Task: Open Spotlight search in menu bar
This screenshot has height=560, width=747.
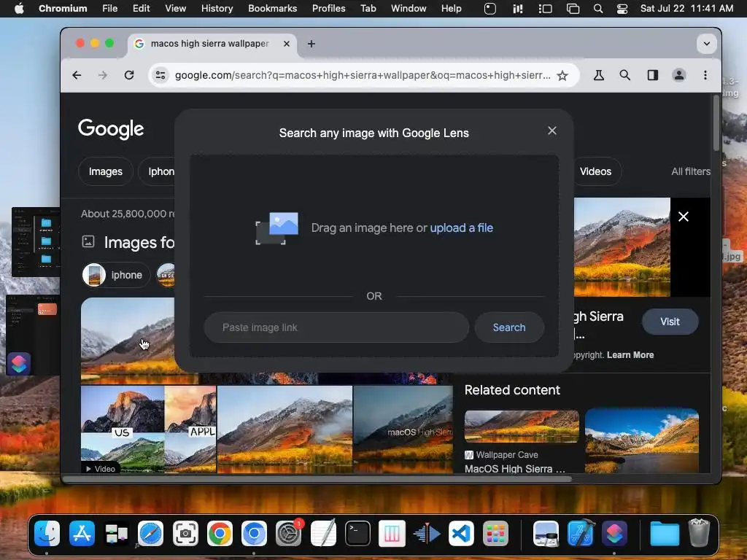Action: click(x=598, y=9)
